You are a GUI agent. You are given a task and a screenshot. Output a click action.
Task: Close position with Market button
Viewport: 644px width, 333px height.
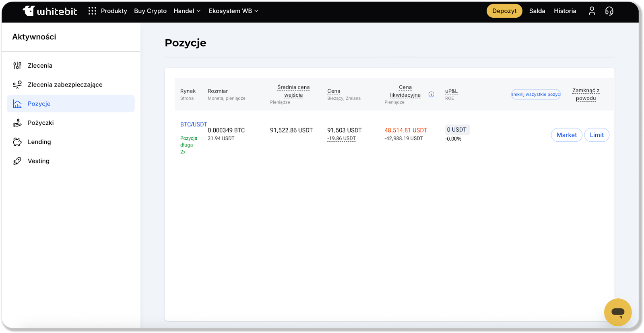tap(566, 135)
